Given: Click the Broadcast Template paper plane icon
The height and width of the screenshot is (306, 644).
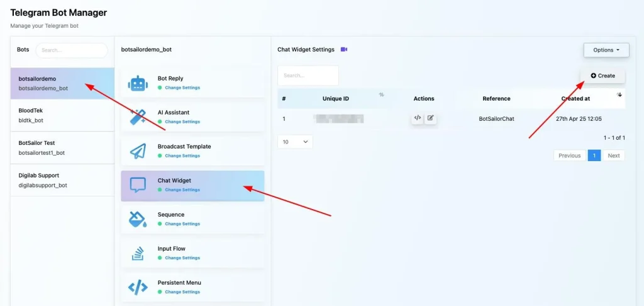Looking at the screenshot, I should pos(138,151).
